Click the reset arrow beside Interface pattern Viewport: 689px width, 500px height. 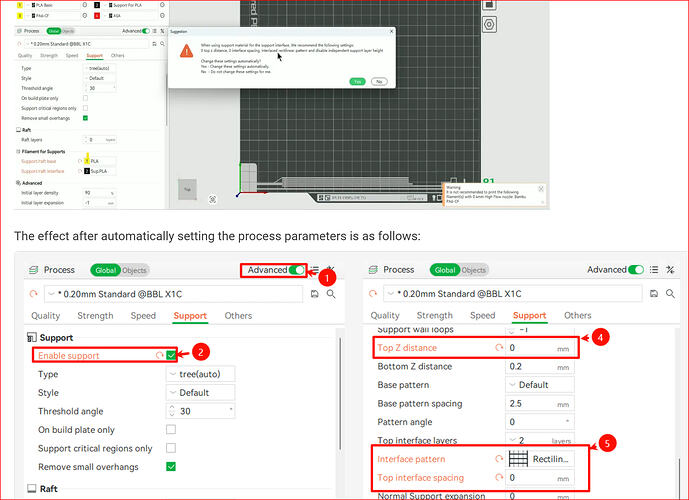pos(499,459)
